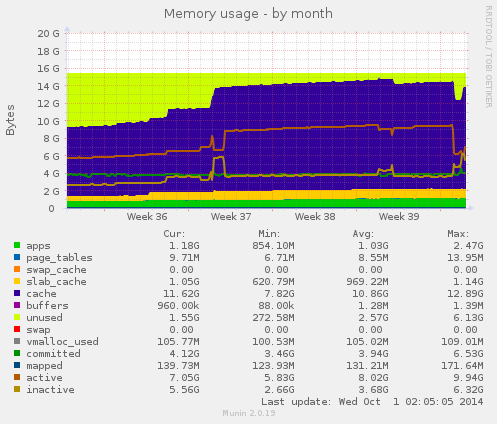Click the 'Bytes' y-axis label
The height and width of the screenshot is (424, 497).
[x=10, y=120]
